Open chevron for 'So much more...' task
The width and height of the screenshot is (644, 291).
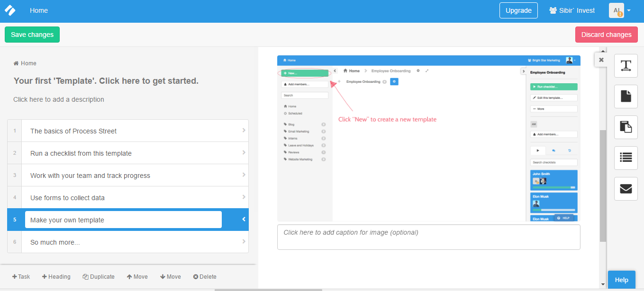244,241
